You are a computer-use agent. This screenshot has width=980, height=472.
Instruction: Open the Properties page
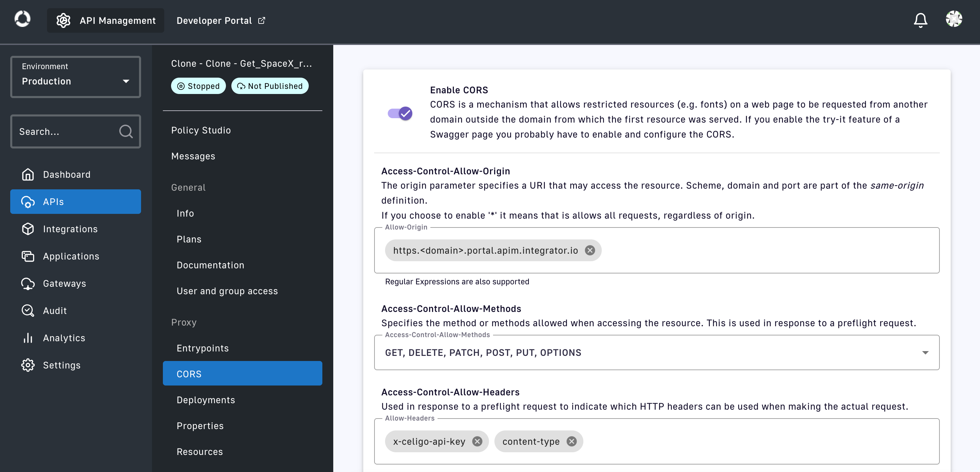click(242, 426)
